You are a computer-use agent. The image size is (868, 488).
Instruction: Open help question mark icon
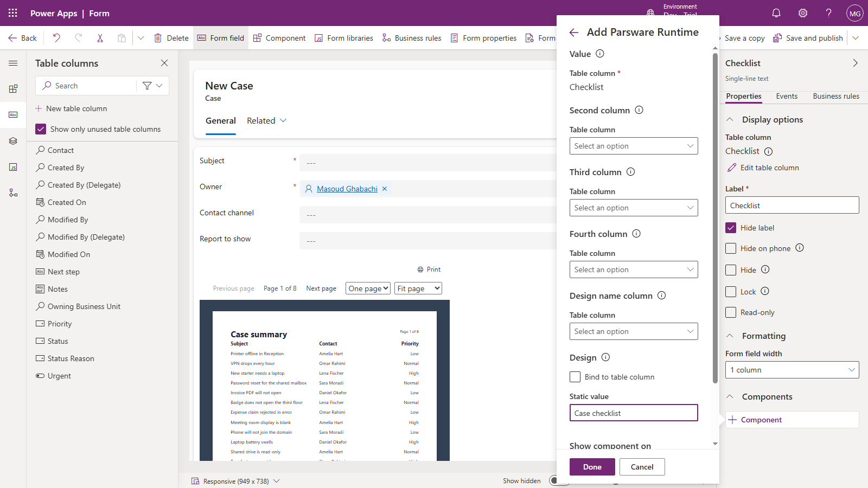coord(828,13)
